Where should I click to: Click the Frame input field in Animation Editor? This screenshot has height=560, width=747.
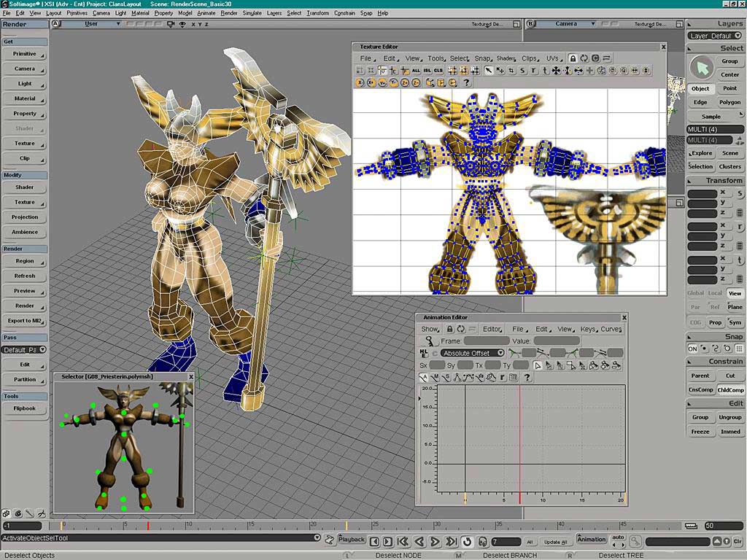click(x=486, y=341)
